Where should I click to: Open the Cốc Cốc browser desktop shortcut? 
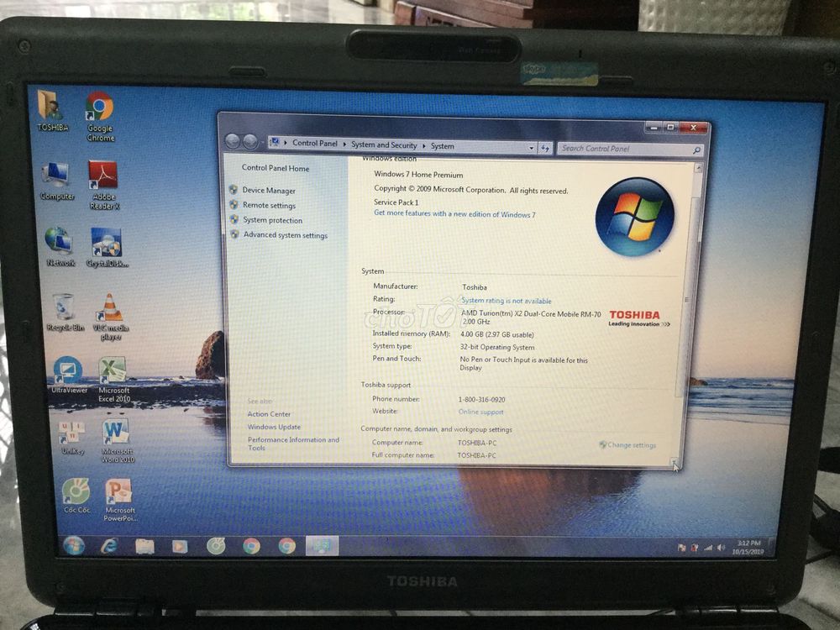point(76,496)
